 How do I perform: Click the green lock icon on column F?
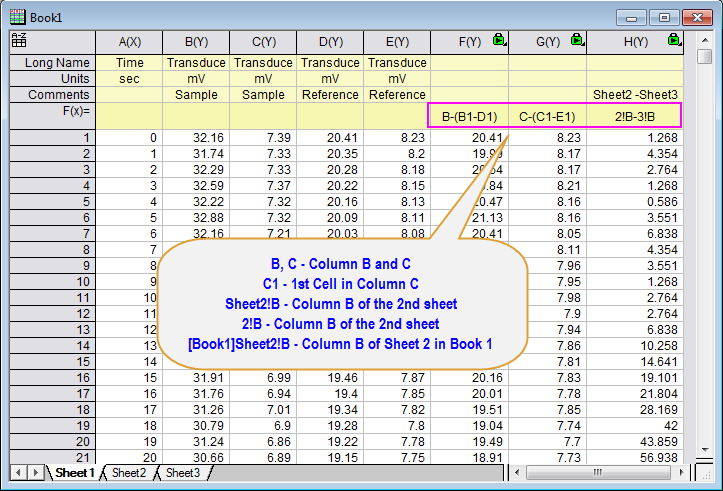pyautogui.click(x=500, y=41)
